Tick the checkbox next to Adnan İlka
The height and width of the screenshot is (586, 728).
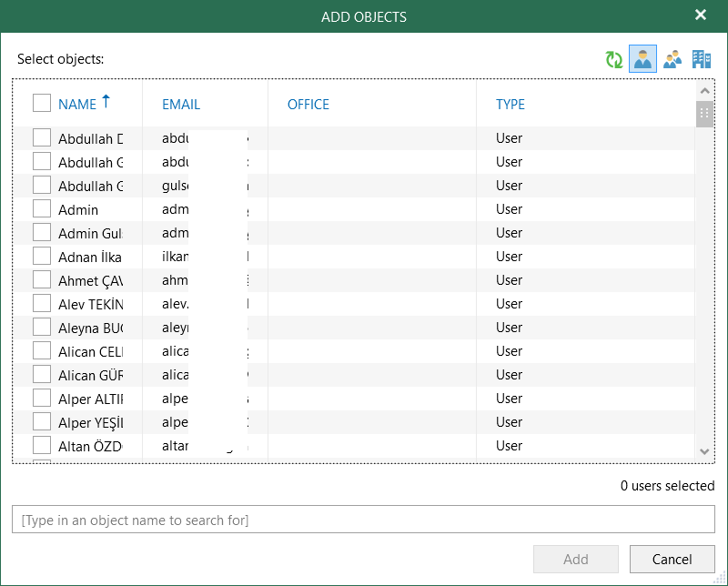pos(42,256)
